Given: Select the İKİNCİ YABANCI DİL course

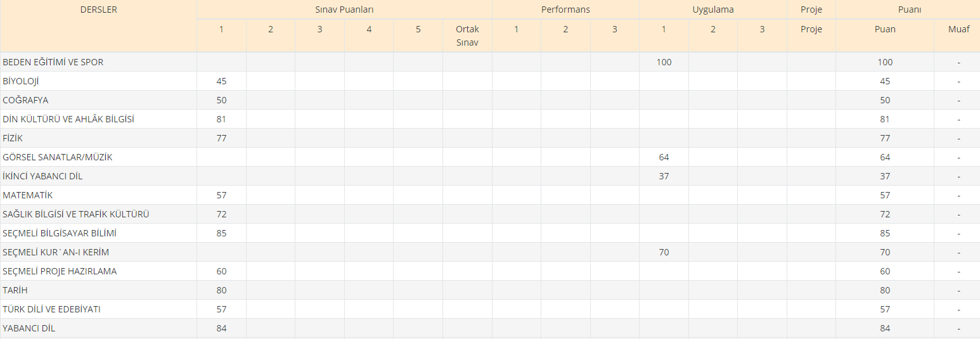Looking at the screenshot, I should (x=42, y=176).
